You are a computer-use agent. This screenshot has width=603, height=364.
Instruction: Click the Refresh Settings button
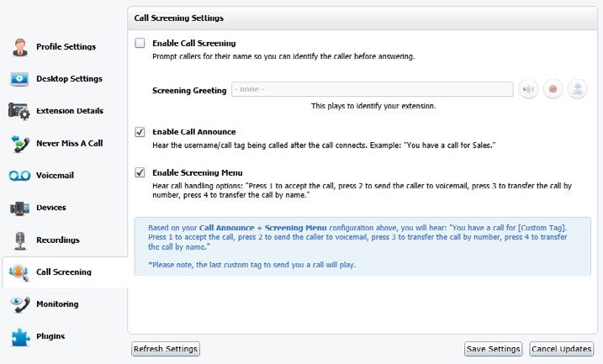[x=166, y=349]
